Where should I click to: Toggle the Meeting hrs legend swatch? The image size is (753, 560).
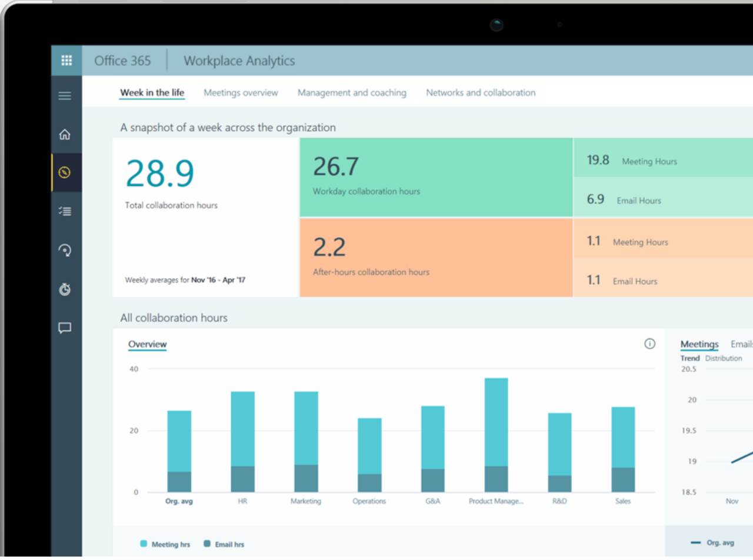pyautogui.click(x=144, y=544)
